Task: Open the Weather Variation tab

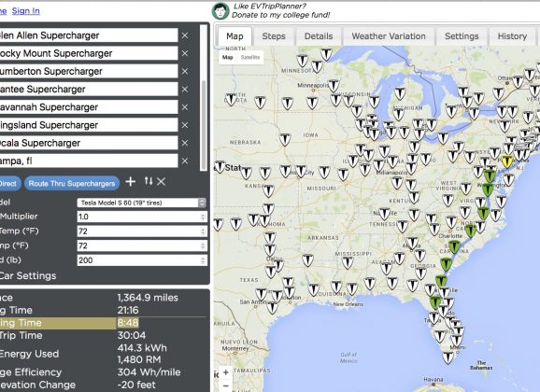Action: tap(389, 36)
